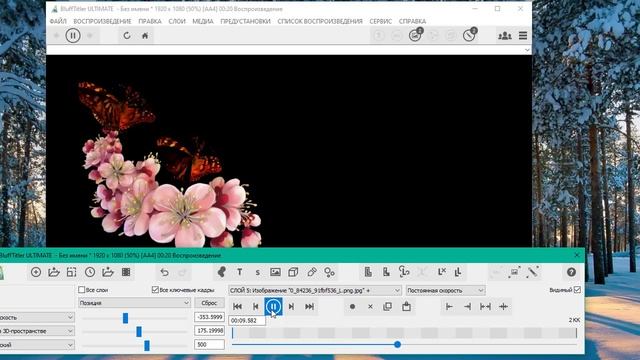Viewport: 640px width, 360px height.
Task: Click the Сброс reset button
Action: coord(209,303)
